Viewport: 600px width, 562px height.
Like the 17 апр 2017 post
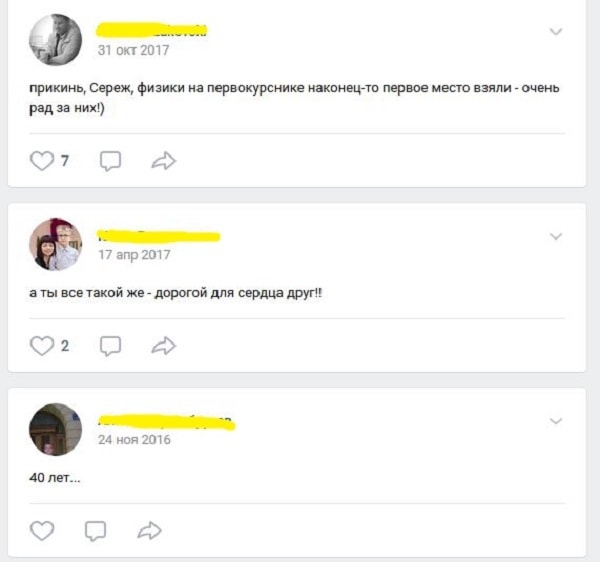42,346
